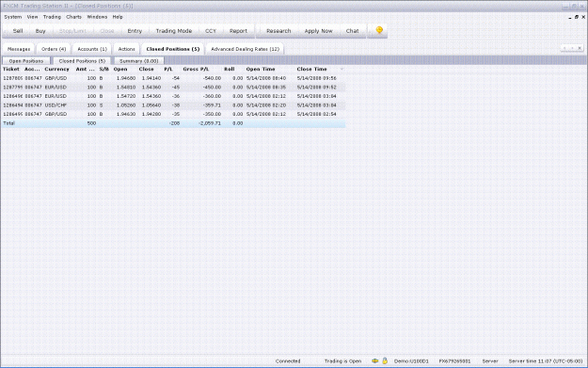Click the Roll column header
The image size is (588, 368).
tap(230, 69)
